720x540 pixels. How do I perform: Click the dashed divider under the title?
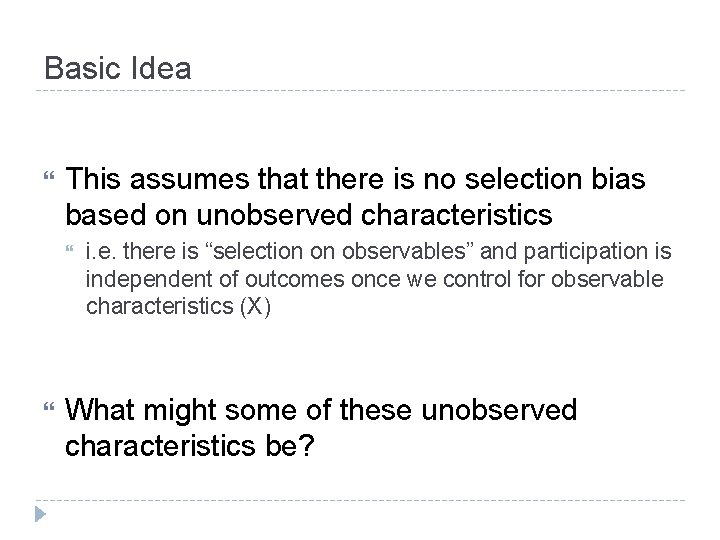tap(360, 90)
